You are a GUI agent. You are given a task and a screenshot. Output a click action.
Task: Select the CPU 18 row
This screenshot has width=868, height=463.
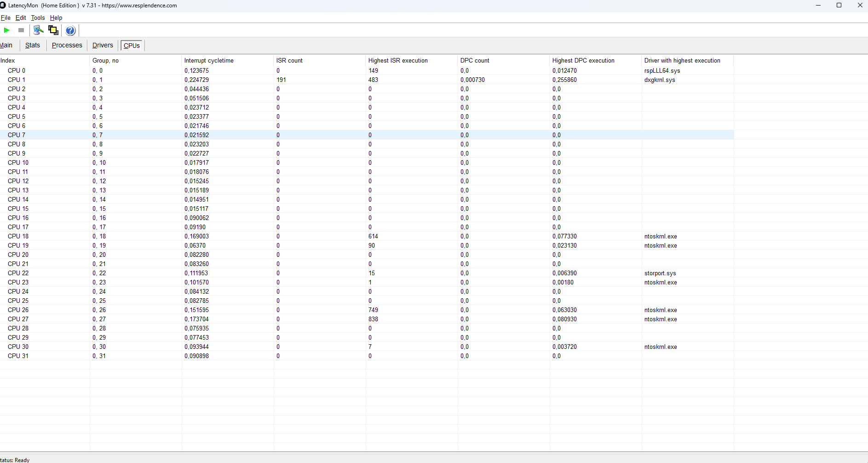(367, 236)
